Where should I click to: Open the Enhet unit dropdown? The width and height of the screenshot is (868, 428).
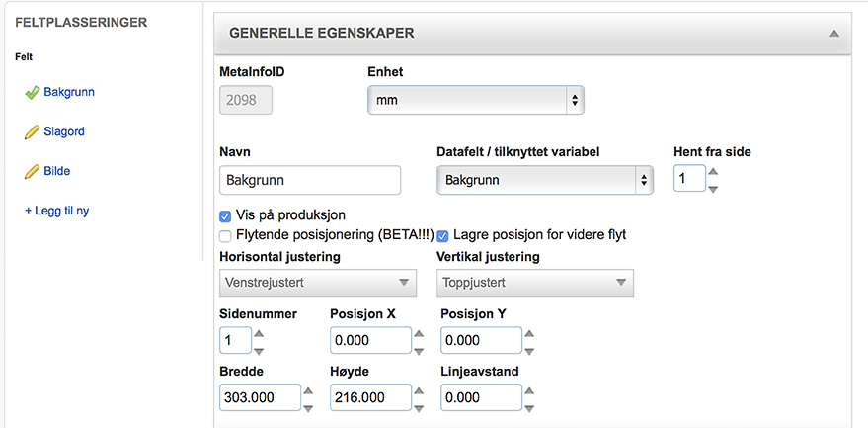(x=475, y=100)
